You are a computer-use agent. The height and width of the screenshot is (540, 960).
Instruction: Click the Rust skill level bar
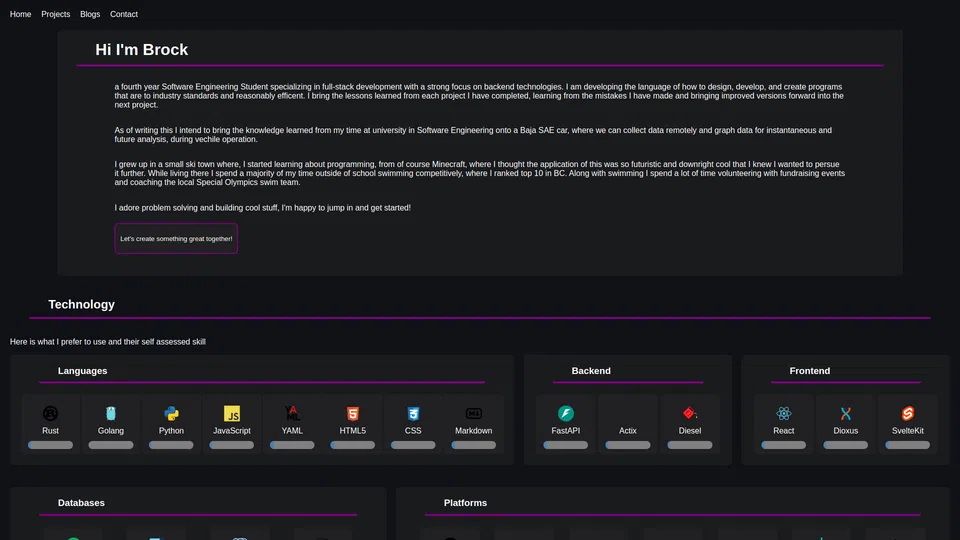tap(50, 445)
